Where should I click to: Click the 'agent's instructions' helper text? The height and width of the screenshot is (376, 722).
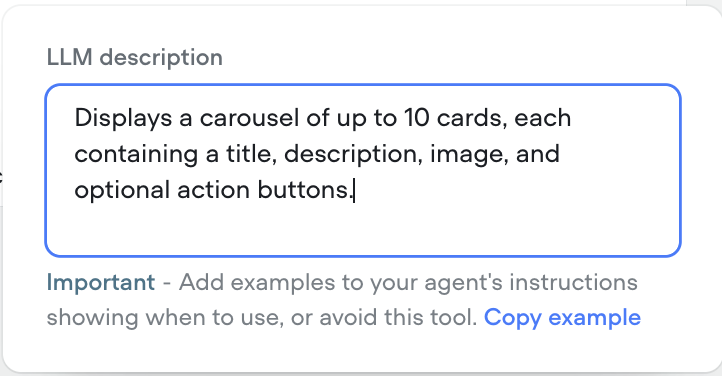click(531, 283)
